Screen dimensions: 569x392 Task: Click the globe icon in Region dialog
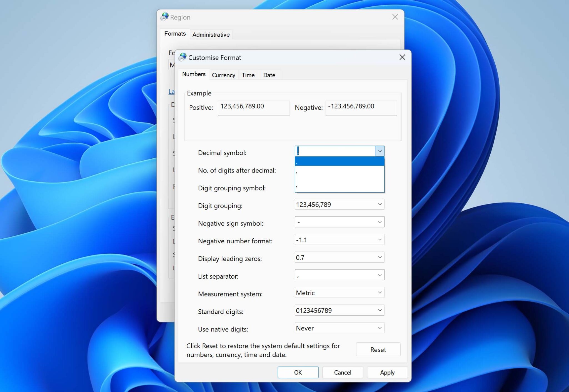tap(166, 17)
